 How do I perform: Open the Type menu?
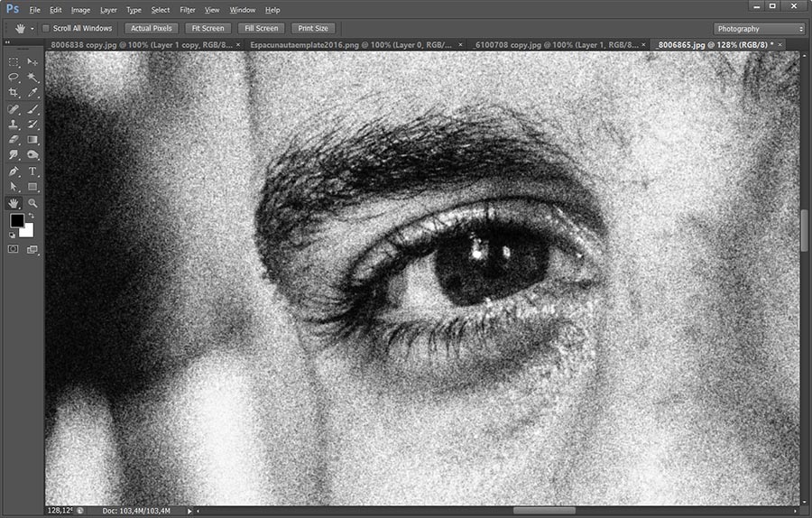coord(134,10)
